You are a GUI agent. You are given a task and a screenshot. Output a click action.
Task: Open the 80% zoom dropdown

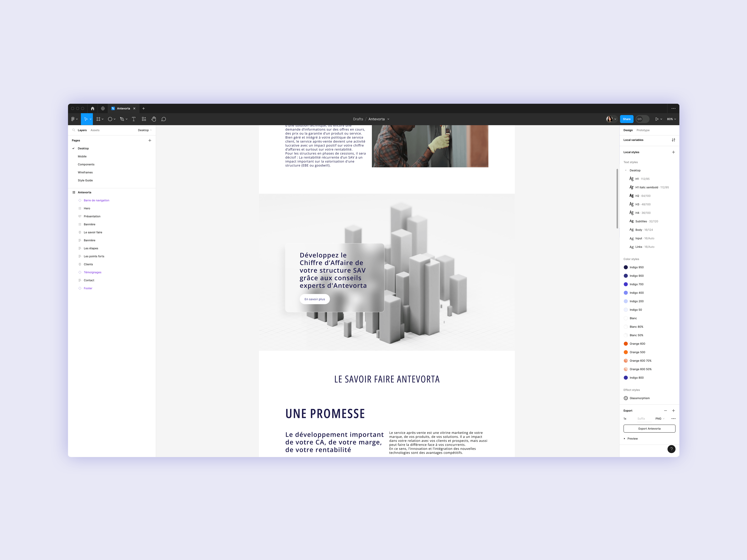click(671, 119)
